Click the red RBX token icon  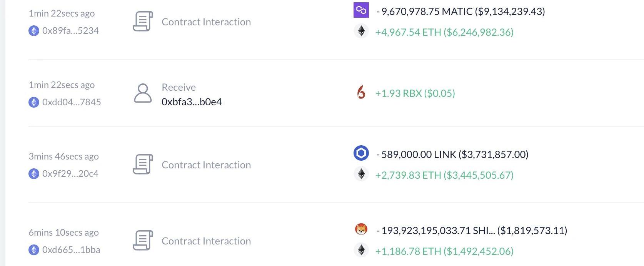point(361,93)
